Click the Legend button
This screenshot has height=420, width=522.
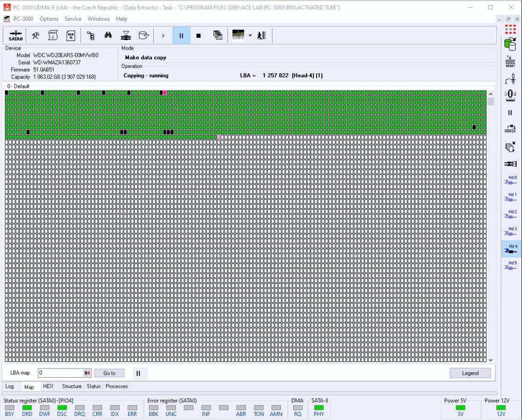470,373
